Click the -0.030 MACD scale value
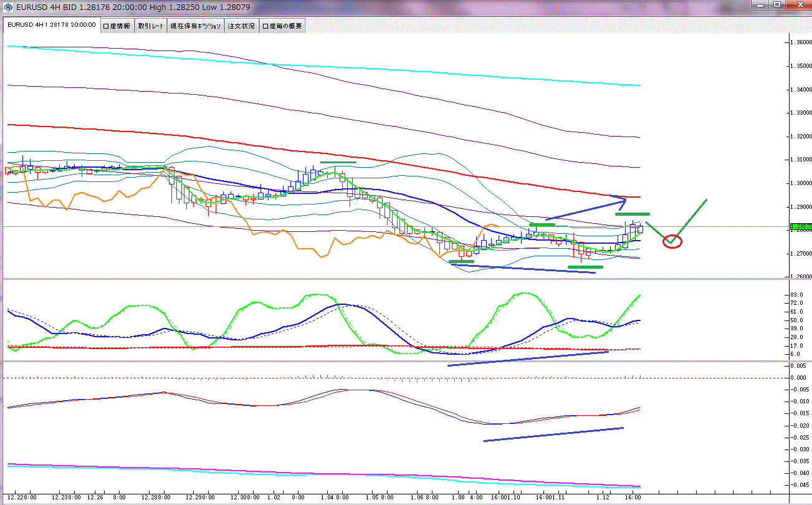Screen dimensions: 812x505 (798, 449)
